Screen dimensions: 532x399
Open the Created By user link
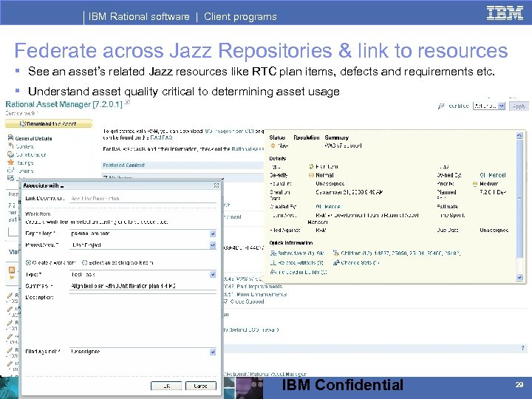click(328, 206)
